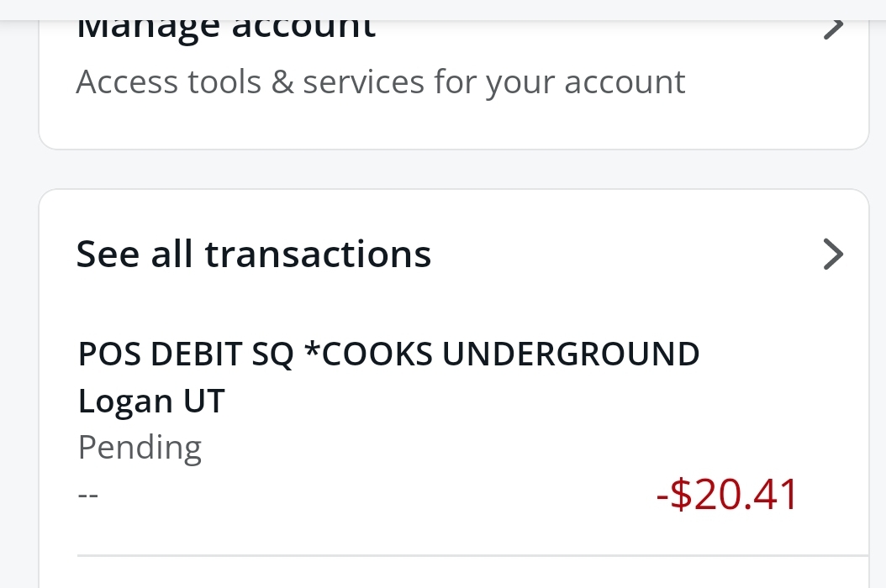The height and width of the screenshot is (588, 886).
Task: Click the COOKS UNDERGROUND merchant name
Action: pos(511,355)
